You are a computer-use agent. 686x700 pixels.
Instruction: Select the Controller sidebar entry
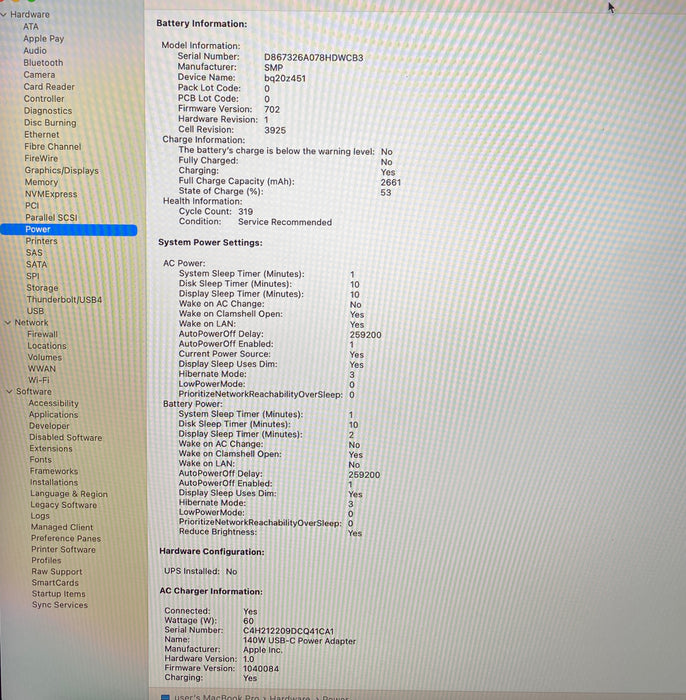point(44,99)
